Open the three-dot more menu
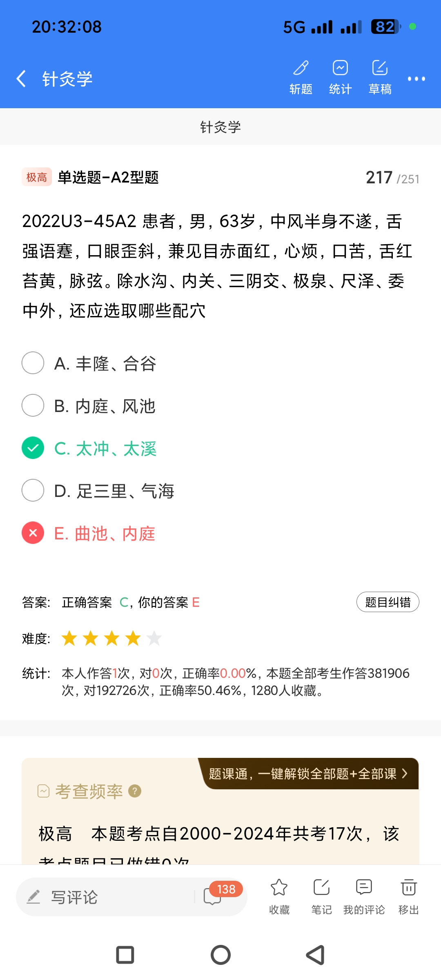This screenshot has height=980, width=441. click(416, 79)
